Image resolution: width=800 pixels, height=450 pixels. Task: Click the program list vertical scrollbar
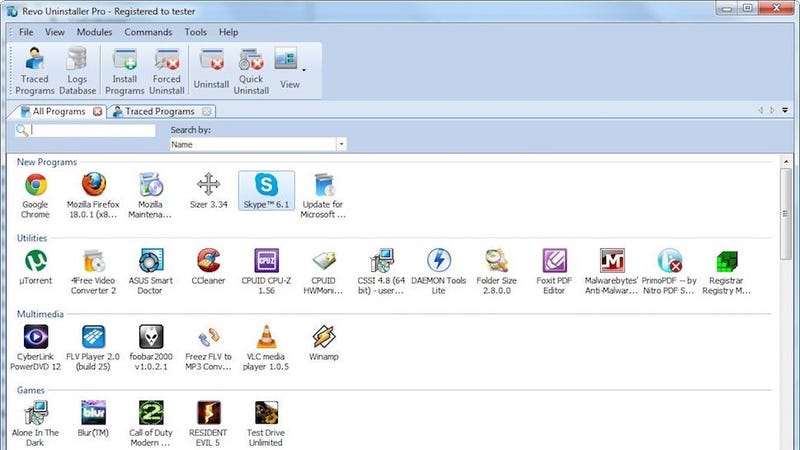click(786, 214)
